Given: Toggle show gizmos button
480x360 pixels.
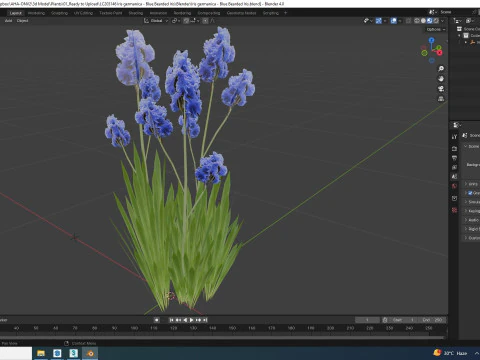Looking at the screenshot, I should (x=379, y=21).
